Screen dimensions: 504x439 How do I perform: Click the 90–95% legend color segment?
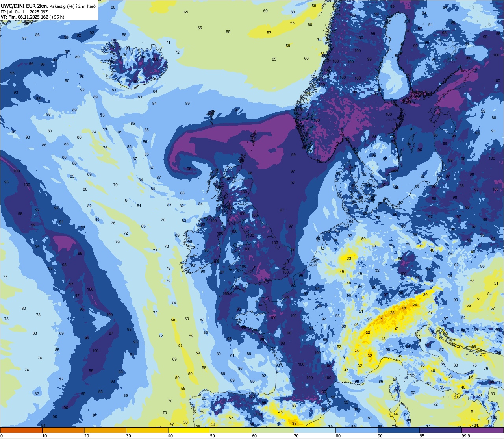click(398, 430)
